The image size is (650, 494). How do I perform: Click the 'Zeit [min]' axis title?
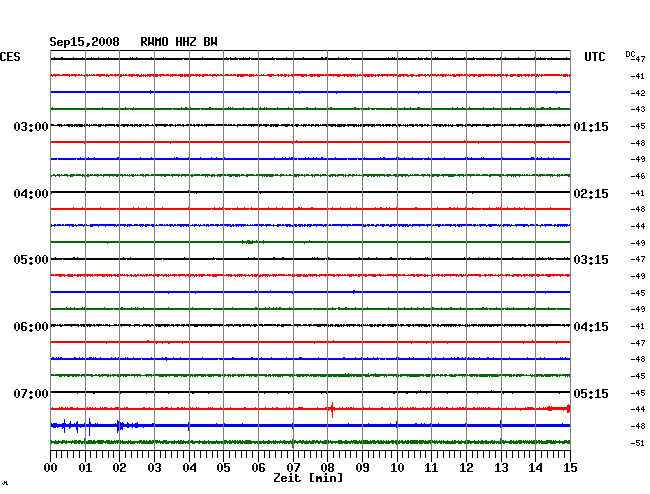pyautogui.click(x=308, y=478)
